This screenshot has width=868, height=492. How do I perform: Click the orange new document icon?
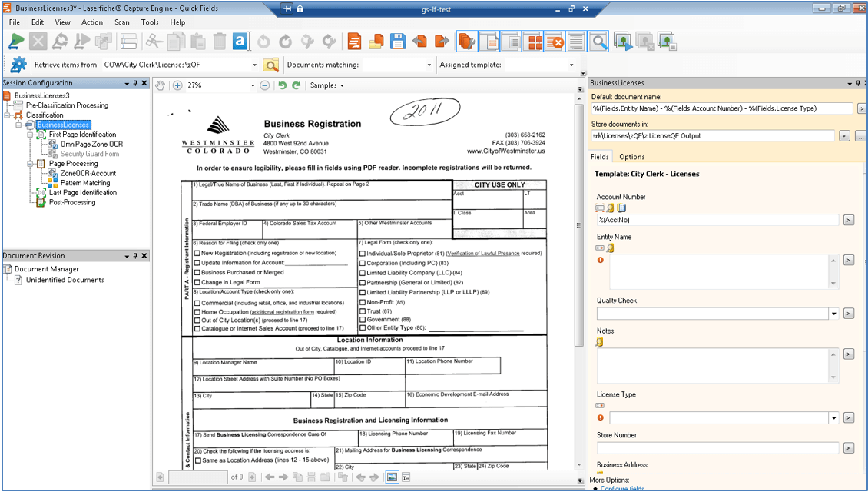click(x=355, y=42)
